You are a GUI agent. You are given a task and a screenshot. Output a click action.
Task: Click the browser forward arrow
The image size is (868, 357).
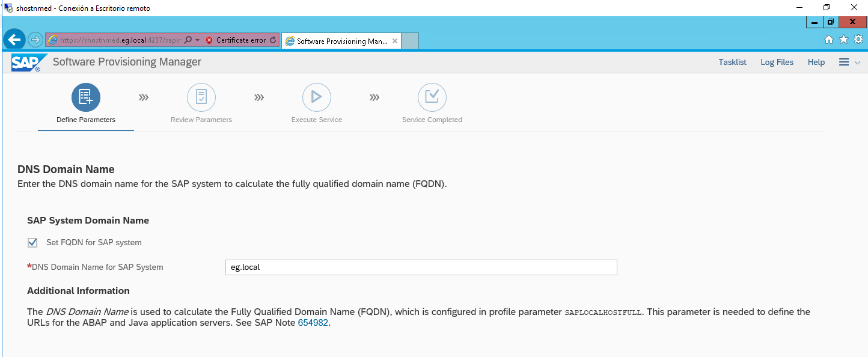[x=35, y=40]
